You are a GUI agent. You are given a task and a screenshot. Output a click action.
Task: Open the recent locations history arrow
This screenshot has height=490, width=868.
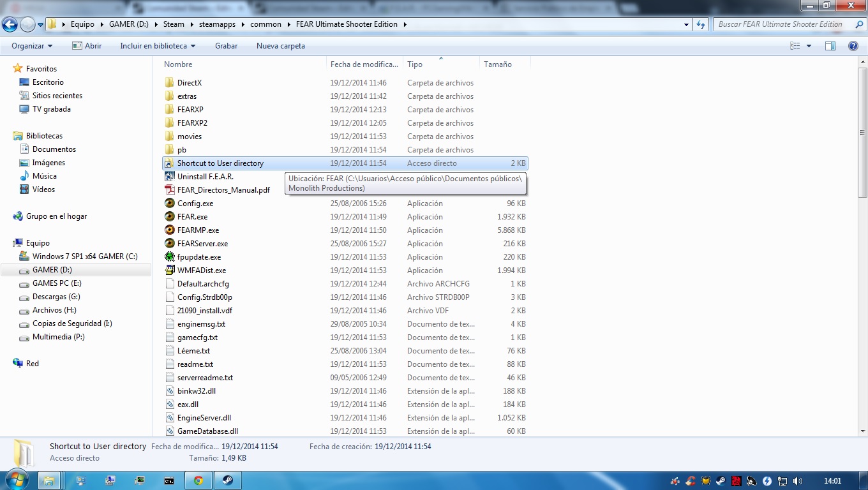[41, 25]
